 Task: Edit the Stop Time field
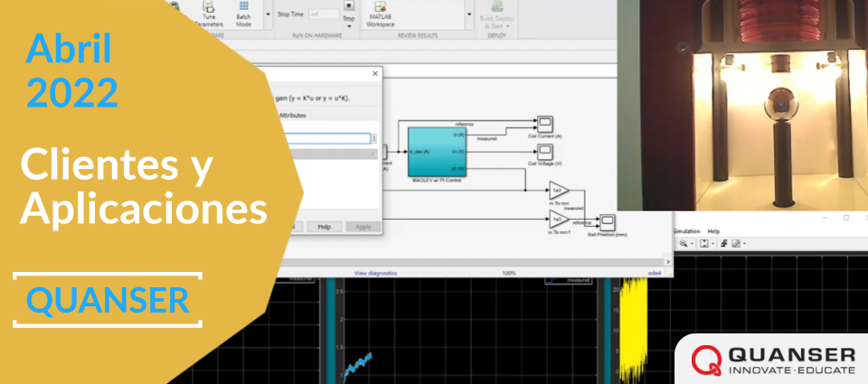tap(324, 14)
